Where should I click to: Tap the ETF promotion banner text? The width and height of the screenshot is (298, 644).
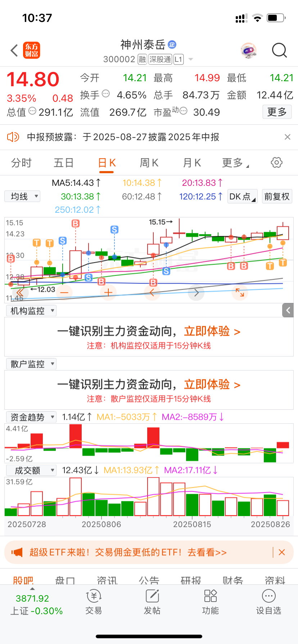click(128, 552)
